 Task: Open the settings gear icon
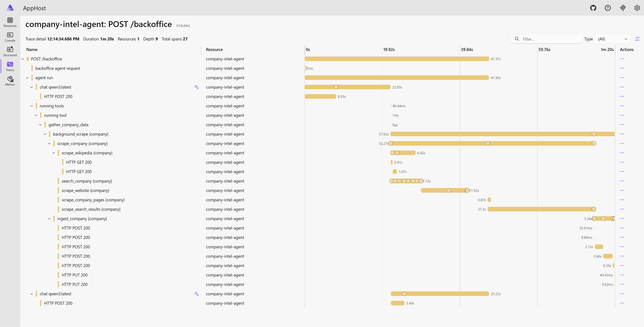637,8
